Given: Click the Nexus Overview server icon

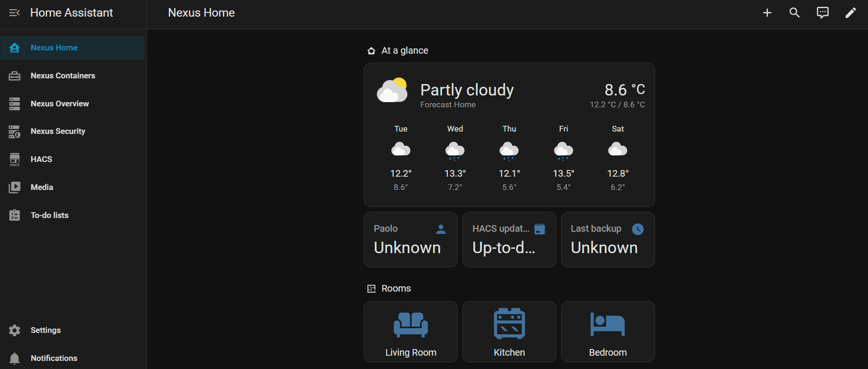Looking at the screenshot, I should tap(15, 104).
